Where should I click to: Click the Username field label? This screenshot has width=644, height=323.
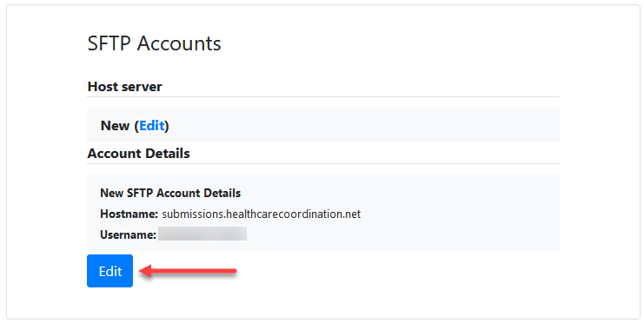128,234
